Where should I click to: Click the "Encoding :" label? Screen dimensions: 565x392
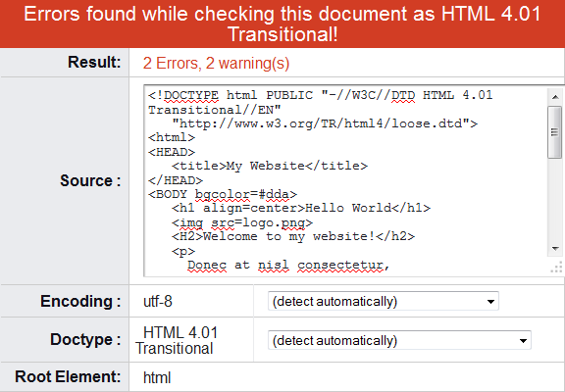tap(80, 301)
